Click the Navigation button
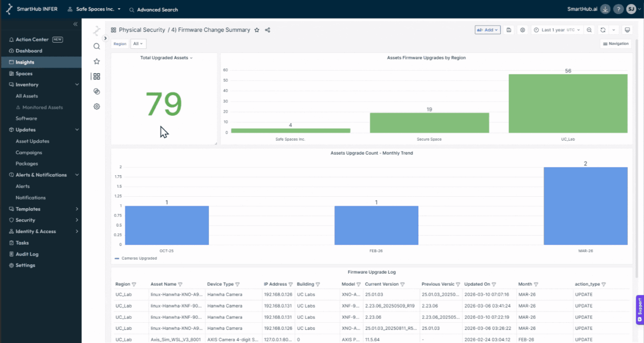Screen dimensions: 644x343 [x=615, y=43]
